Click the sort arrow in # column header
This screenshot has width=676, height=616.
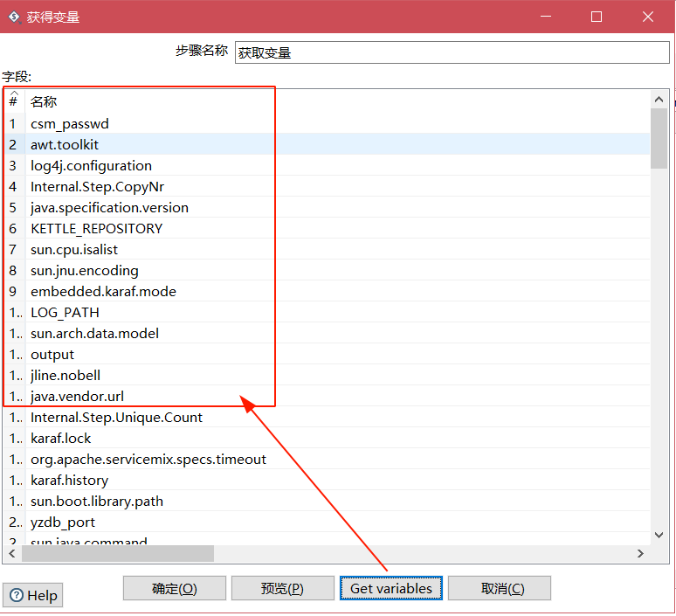point(13,94)
